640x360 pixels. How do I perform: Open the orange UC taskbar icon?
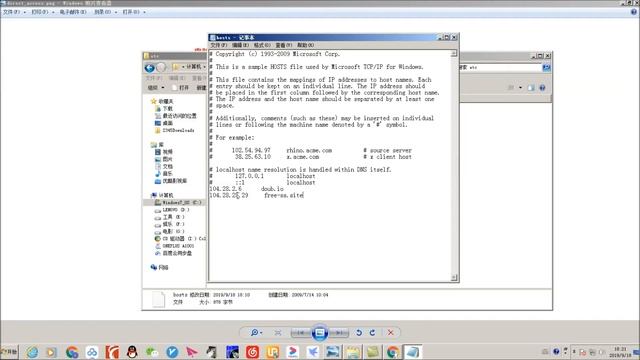[x=272, y=352]
